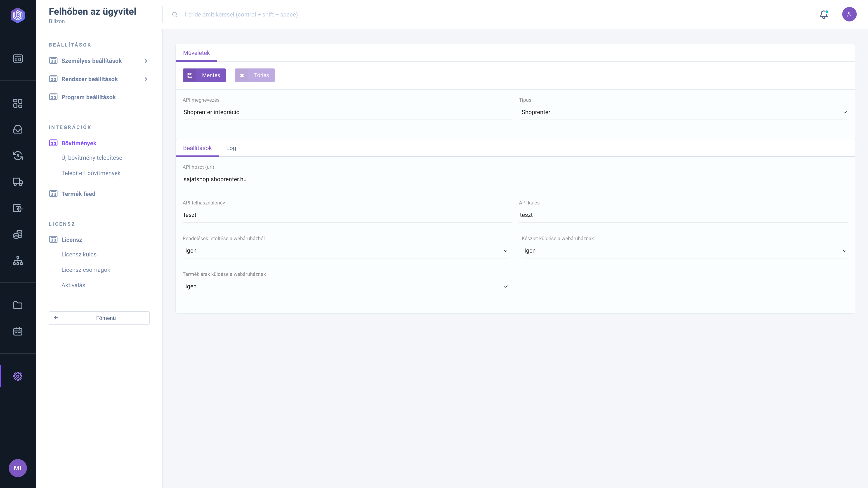Click the Billzon hexagon logo
The width and height of the screenshot is (868, 488).
(18, 15)
